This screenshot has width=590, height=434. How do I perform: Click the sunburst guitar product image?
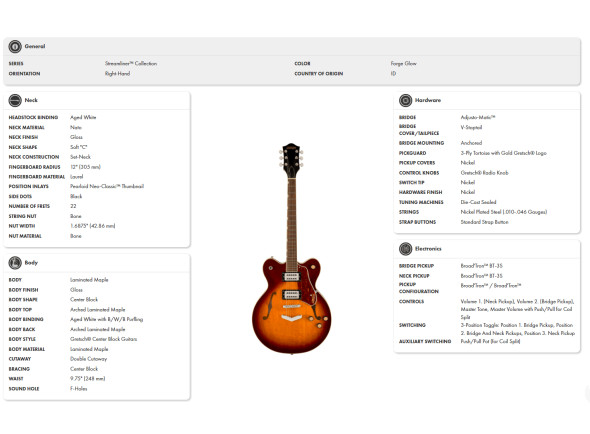point(292,248)
